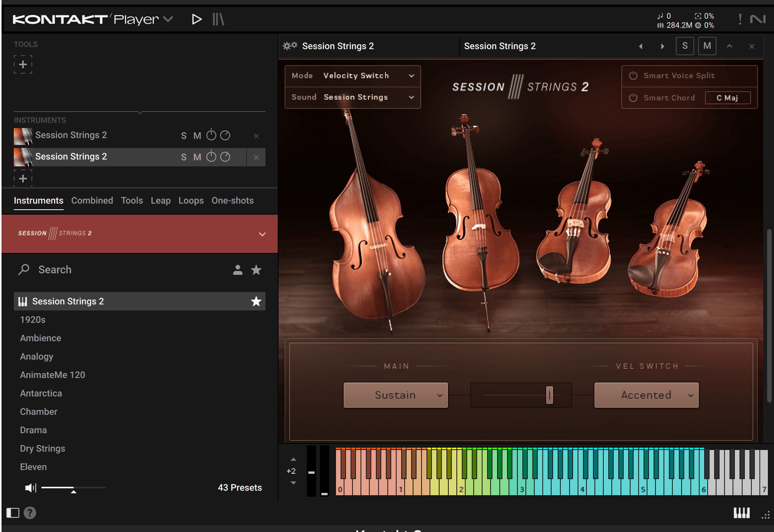Mute the instrument with header M button
Screen dimensions: 774x532
[x=707, y=46]
